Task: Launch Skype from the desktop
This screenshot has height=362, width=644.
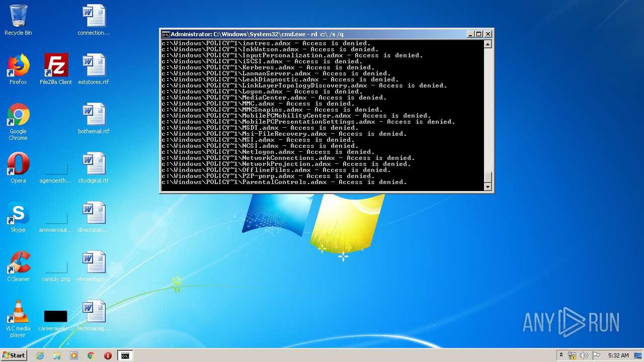Action: pos(18,217)
